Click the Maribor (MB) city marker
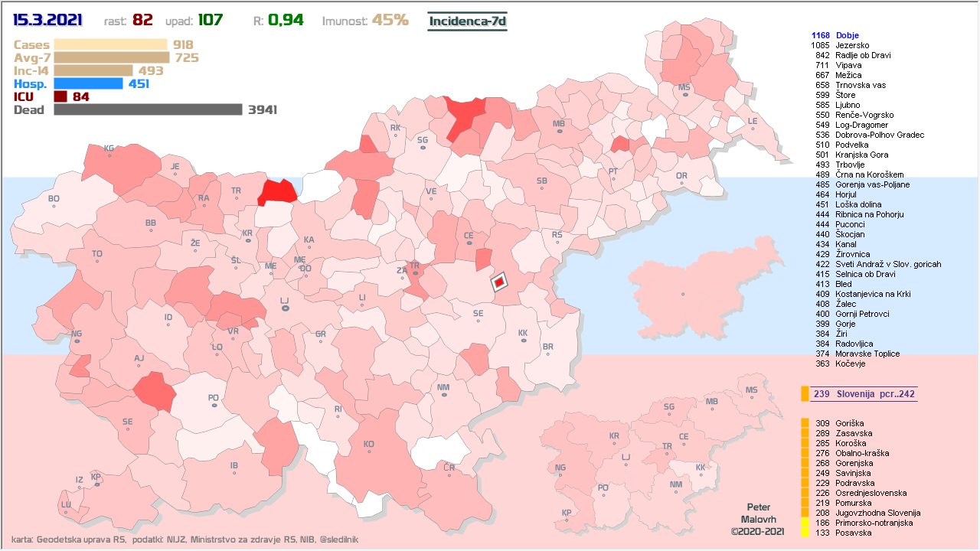 tap(560, 132)
